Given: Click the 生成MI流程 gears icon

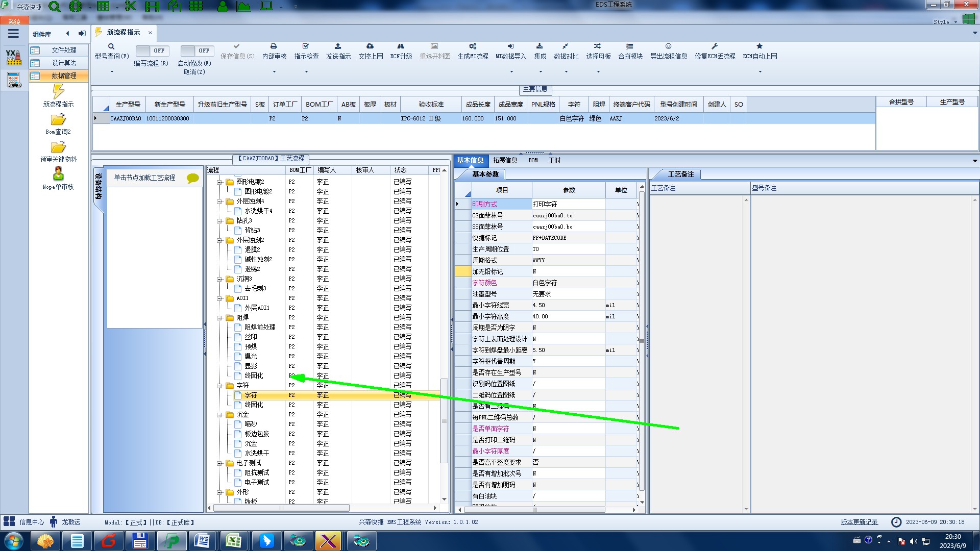Looking at the screenshot, I should click(473, 46).
